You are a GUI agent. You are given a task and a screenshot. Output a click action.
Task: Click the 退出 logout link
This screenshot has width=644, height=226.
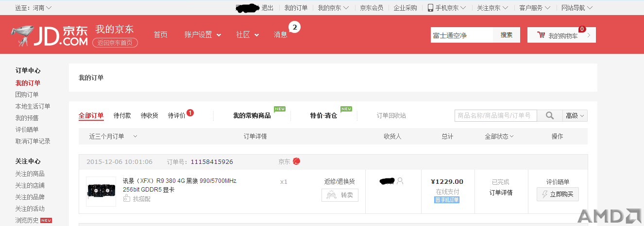click(268, 8)
